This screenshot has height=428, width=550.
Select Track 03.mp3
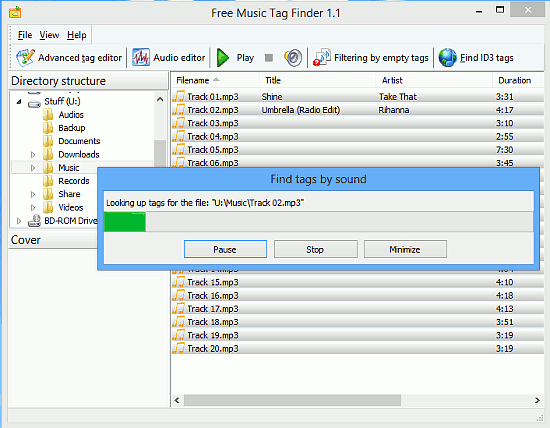coord(358,123)
